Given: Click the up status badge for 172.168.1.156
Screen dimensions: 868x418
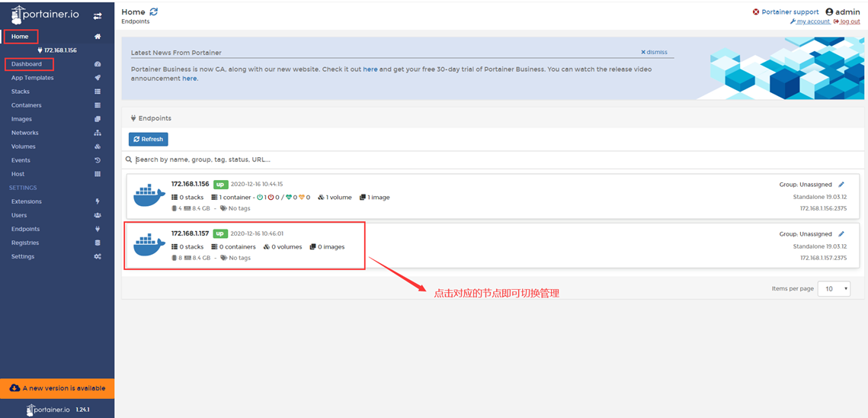Looking at the screenshot, I should tap(220, 184).
